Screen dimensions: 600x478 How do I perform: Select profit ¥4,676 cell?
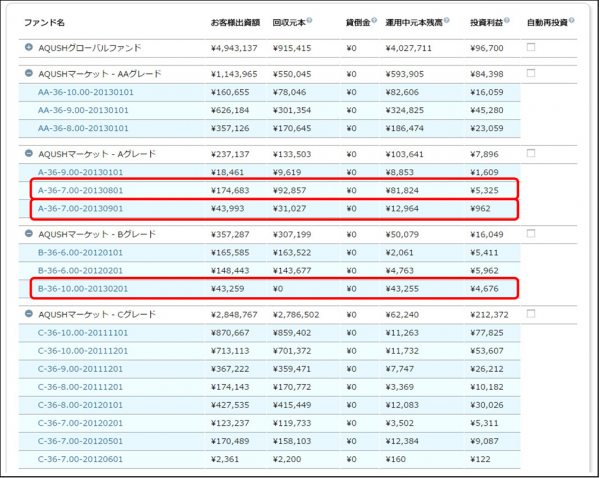pos(484,289)
